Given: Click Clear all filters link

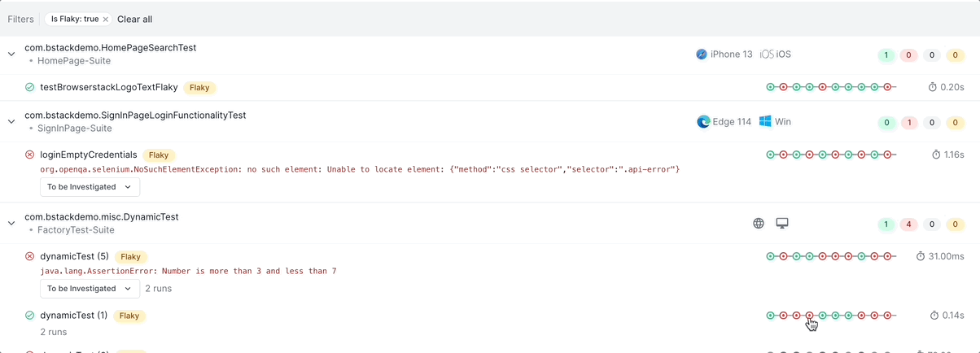Looking at the screenshot, I should point(134,19).
